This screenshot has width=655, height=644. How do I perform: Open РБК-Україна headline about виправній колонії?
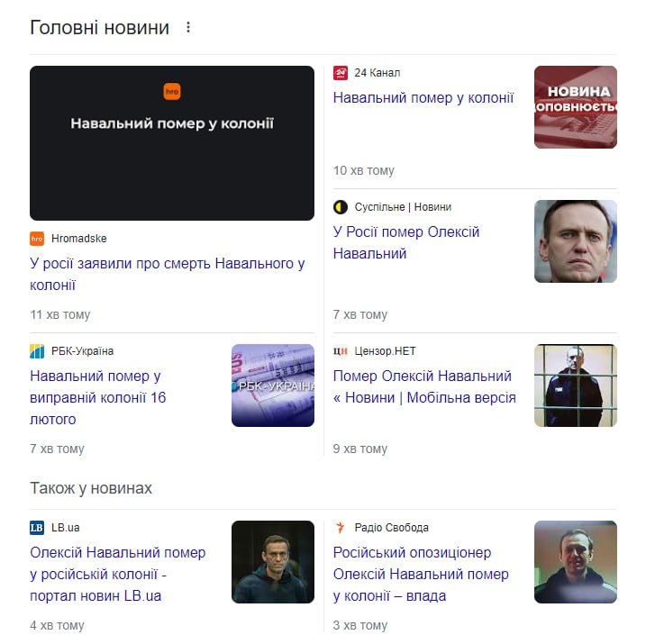click(x=97, y=397)
